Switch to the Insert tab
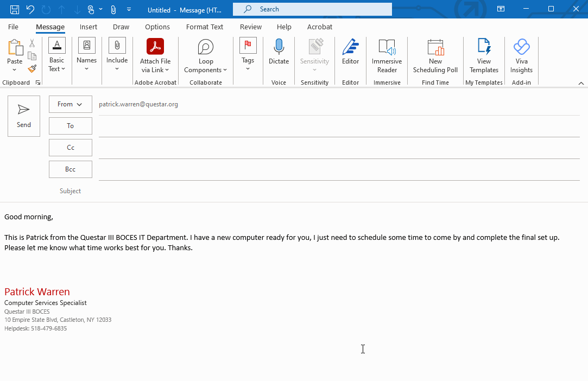The image size is (588, 381). tap(88, 27)
